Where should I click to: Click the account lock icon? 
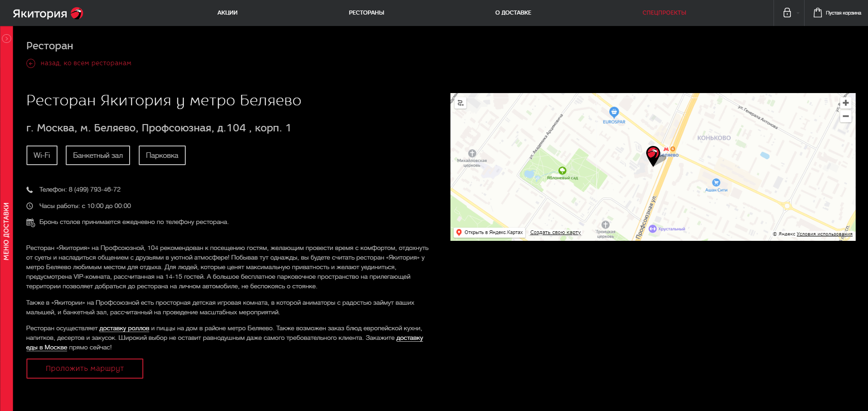(x=787, y=13)
